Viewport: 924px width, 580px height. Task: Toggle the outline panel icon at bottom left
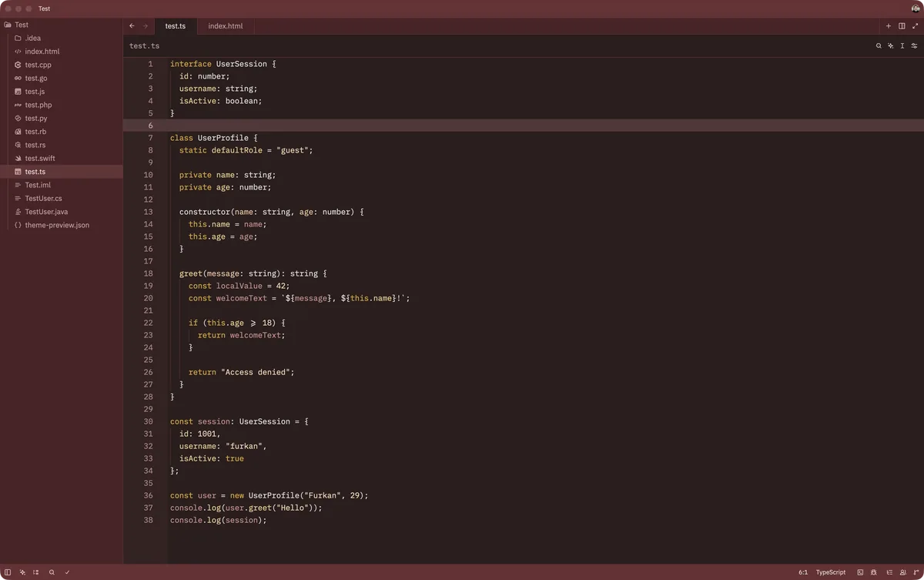(36, 572)
